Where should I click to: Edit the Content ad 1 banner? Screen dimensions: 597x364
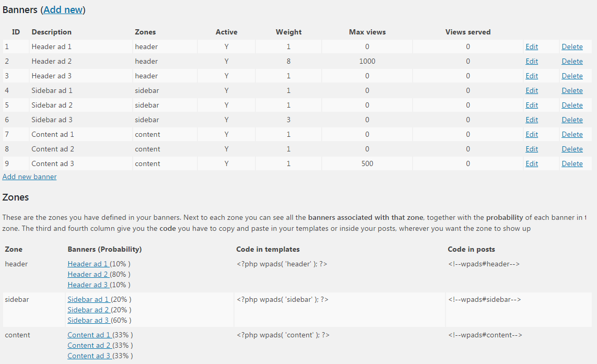(532, 134)
